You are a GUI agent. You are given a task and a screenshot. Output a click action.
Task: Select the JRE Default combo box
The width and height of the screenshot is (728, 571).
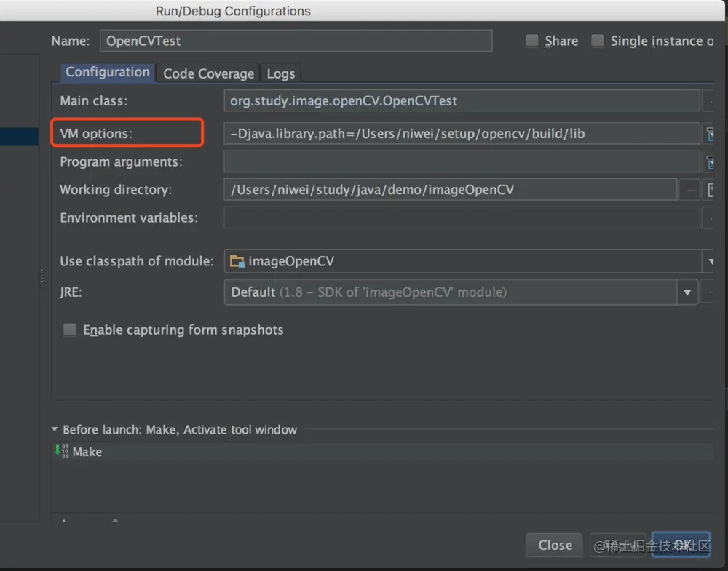pyautogui.click(x=461, y=292)
